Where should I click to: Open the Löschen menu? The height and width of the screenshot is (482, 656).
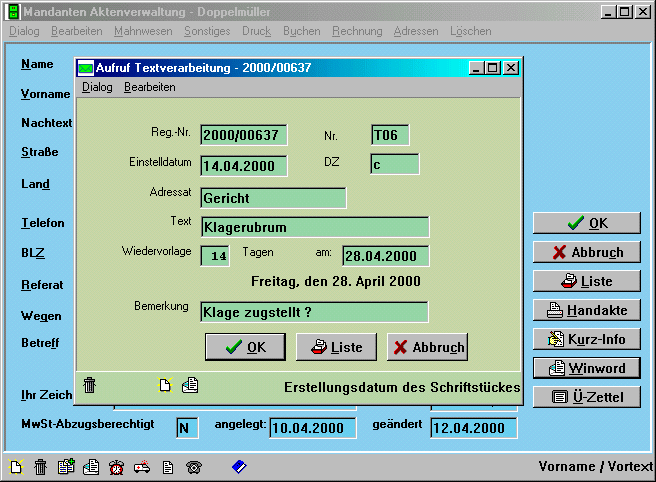471,31
